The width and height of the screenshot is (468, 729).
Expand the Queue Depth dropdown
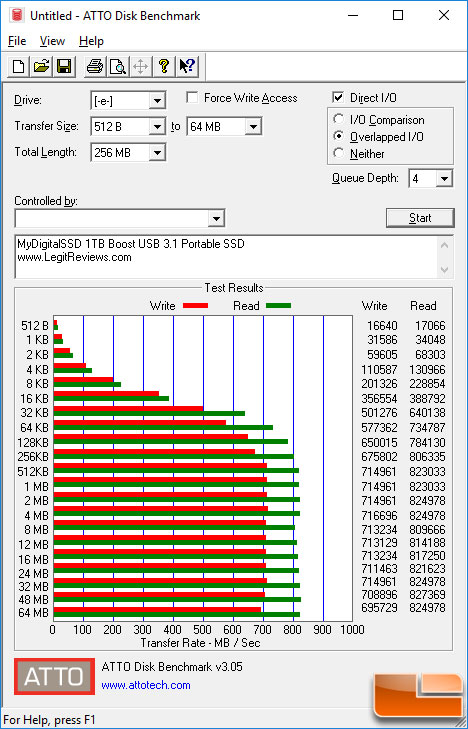pos(431,179)
